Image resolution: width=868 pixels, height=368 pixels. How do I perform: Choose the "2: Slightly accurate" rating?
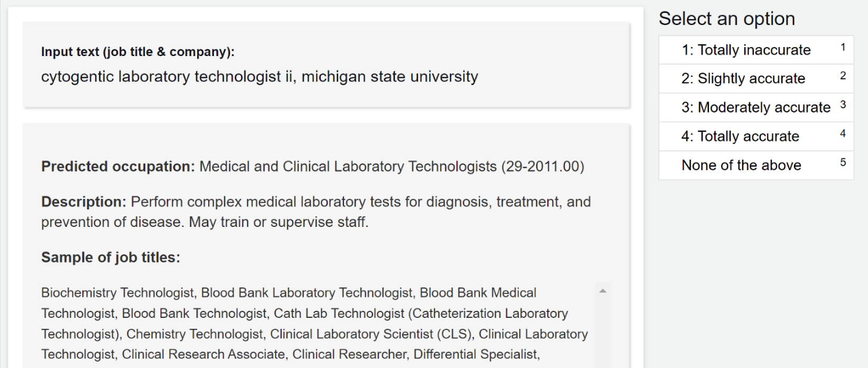coord(743,79)
